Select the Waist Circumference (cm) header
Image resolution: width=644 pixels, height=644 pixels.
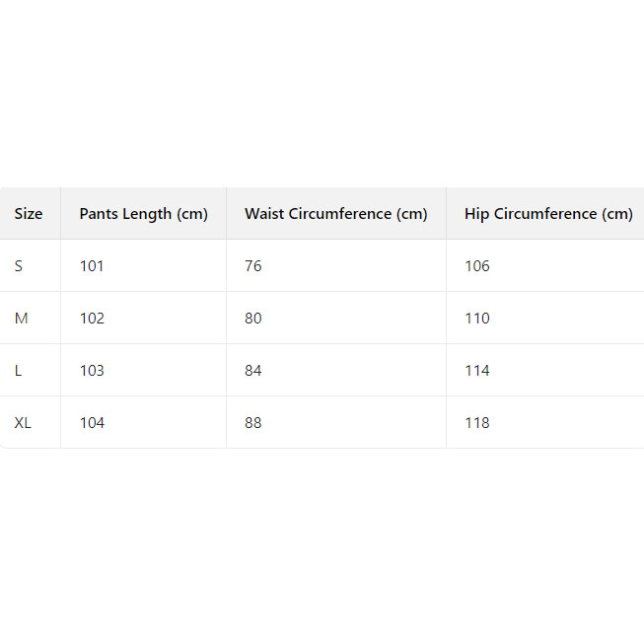[335, 214]
